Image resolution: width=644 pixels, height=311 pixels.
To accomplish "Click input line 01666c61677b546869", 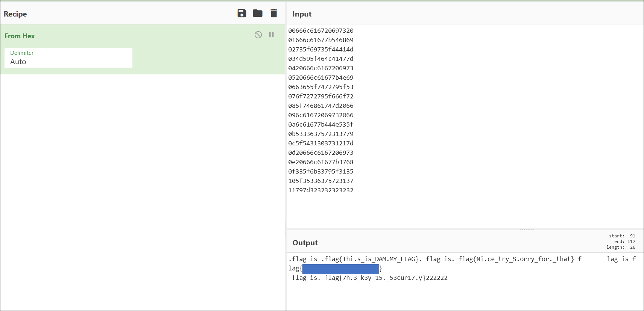I will (321, 40).
